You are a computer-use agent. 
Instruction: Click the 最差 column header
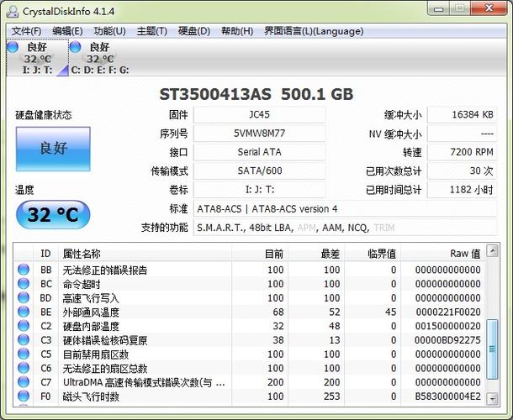tap(316, 254)
